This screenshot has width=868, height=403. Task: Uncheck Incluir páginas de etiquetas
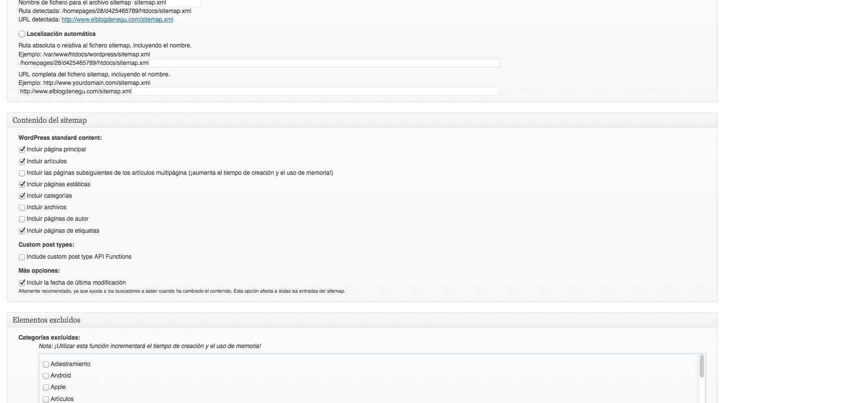(x=22, y=231)
